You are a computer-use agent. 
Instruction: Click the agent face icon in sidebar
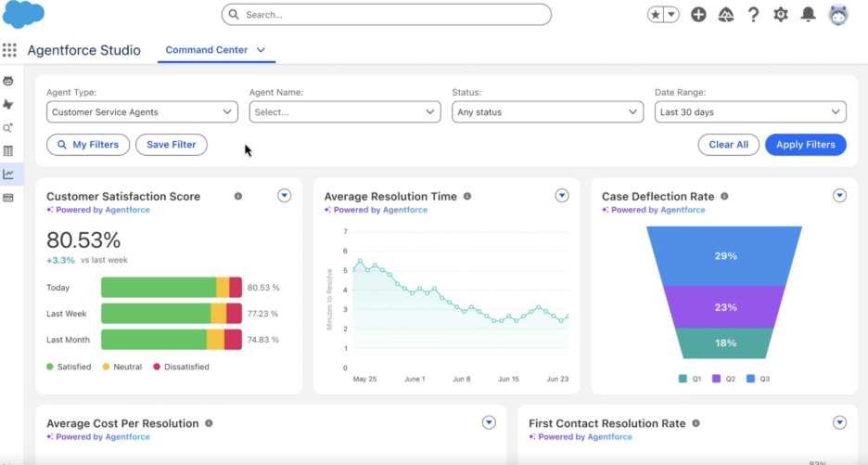coord(8,82)
